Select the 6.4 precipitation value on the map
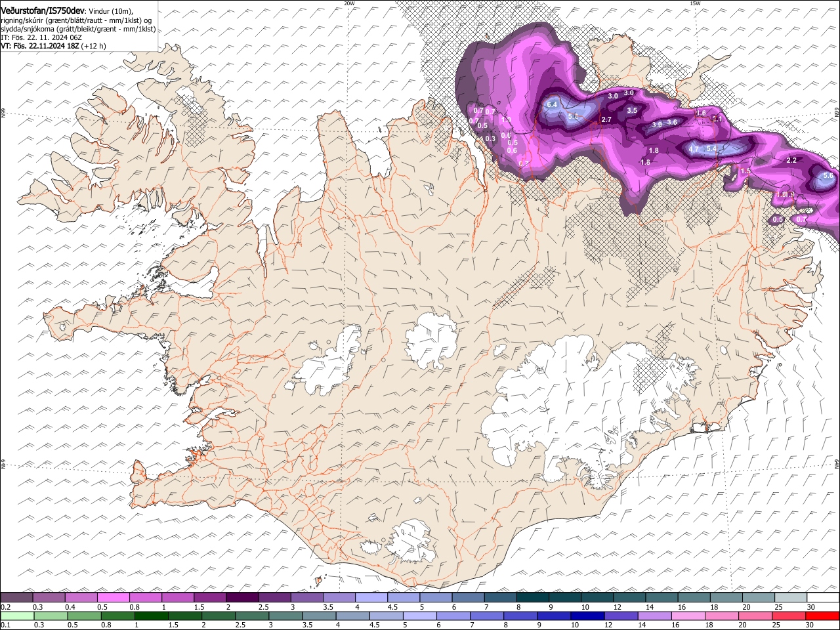 click(x=552, y=104)
